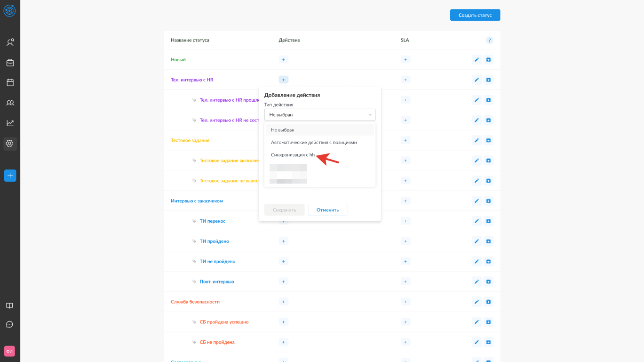Add SLA for the Новый status
Screen dimensions: 644x362
click(x=405, y=60)
